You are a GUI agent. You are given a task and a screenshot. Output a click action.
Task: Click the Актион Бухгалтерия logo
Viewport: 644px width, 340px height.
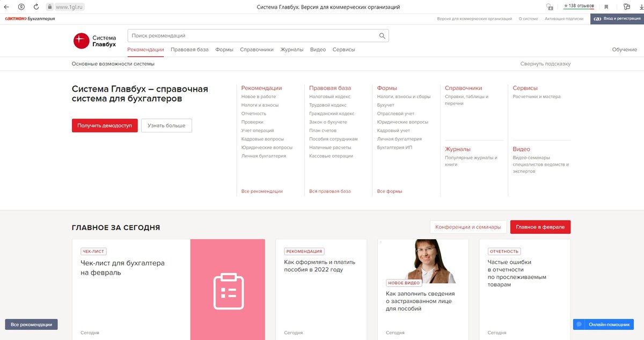[x=30, y=19]
